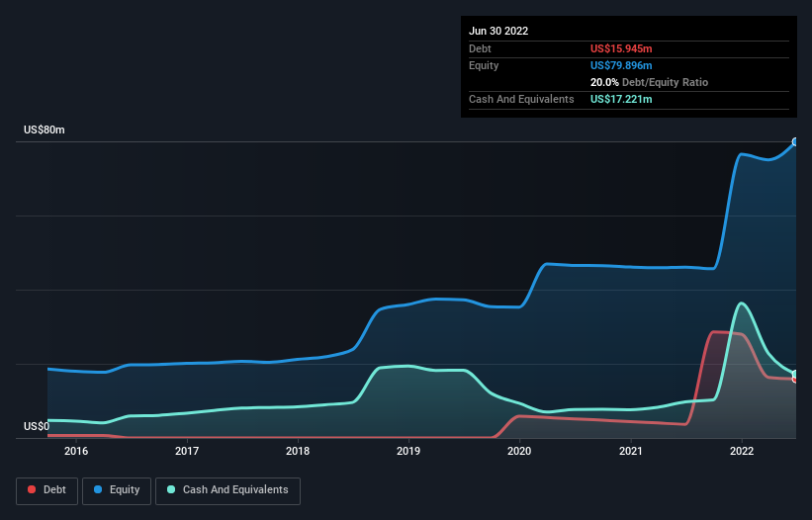Click the Cash And Equivalents tooltip row label

click(521, 99)
